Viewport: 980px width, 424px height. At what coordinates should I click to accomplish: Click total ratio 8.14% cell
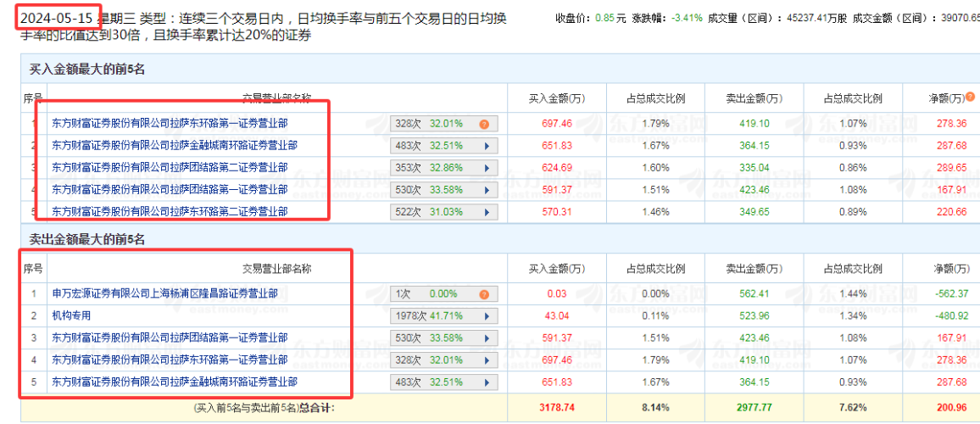tap(655, 408)
